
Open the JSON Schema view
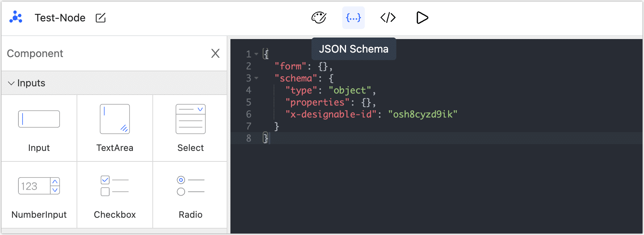[x=353, y=18]
